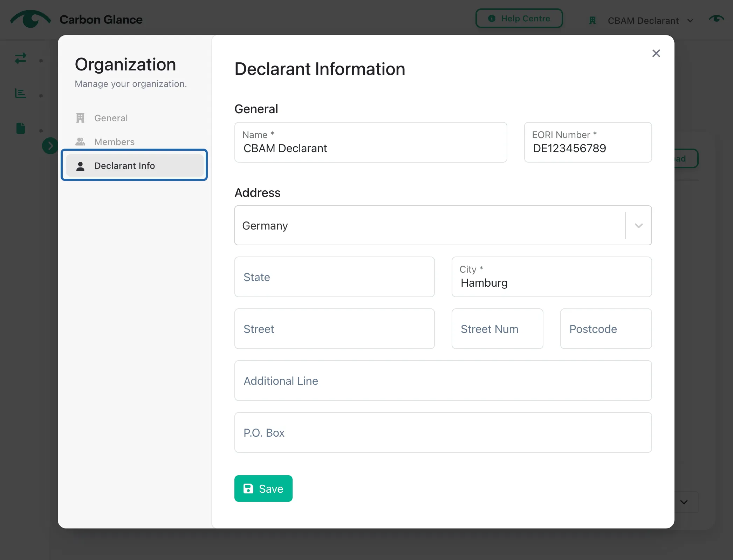This screenshot has width=733, height=560.
Task: Select the Members menu item
Action: click(x=135, y=142)
